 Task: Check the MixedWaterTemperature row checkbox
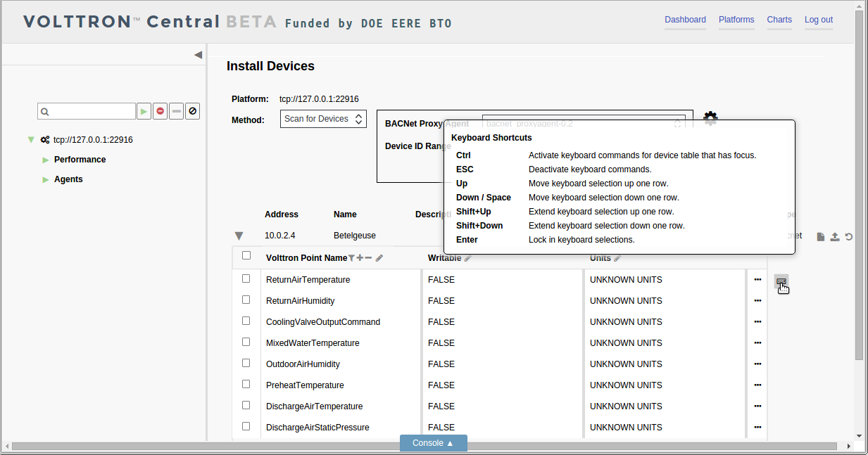point(246,342)
